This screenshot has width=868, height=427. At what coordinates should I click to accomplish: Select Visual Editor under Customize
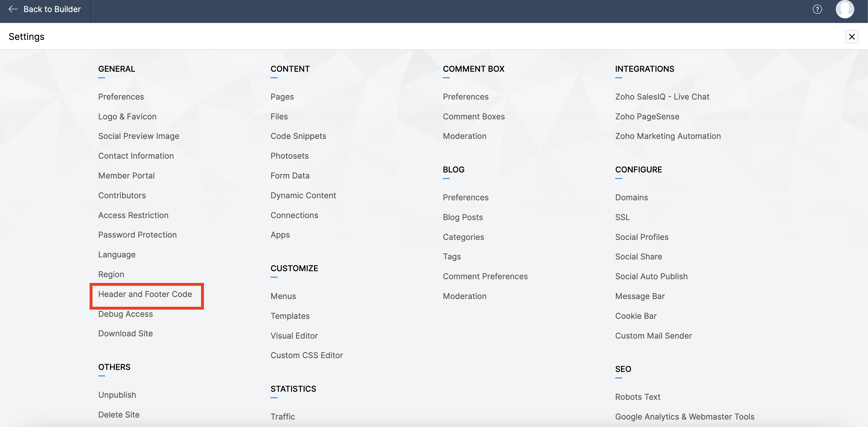point(294,336)
